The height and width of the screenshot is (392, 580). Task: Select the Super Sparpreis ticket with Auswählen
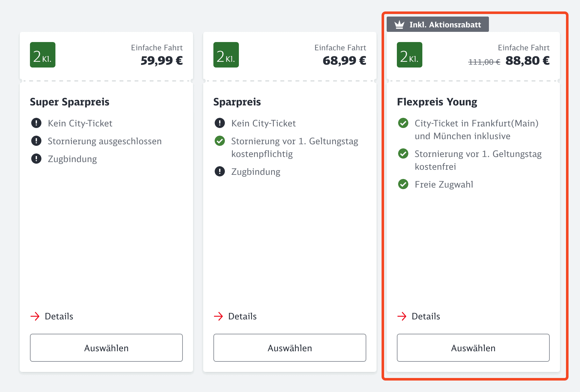pyautogui.click(x=106, y=348)
